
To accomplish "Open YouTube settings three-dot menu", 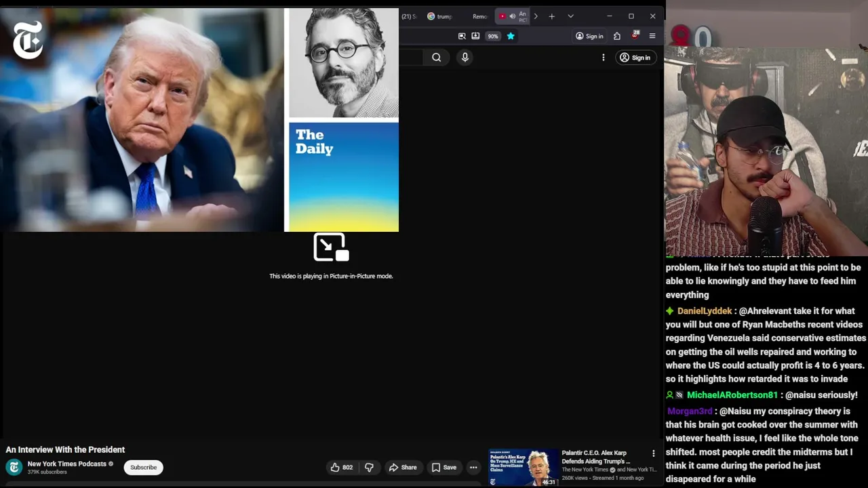I will pos(604,58).
